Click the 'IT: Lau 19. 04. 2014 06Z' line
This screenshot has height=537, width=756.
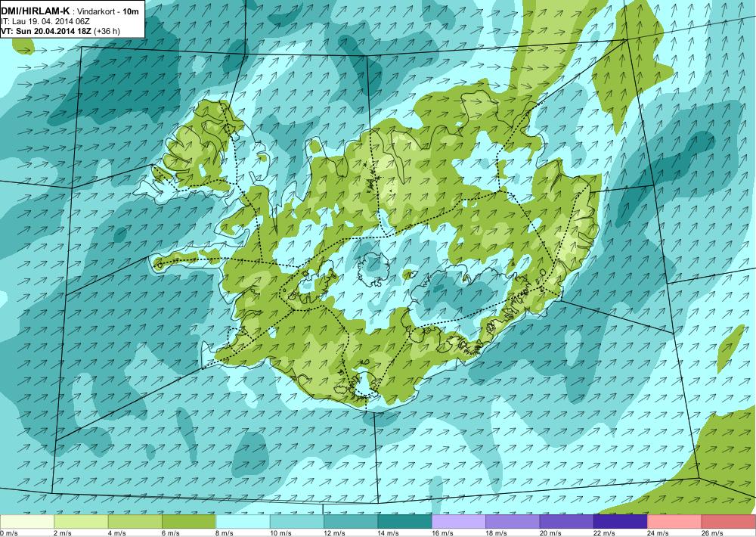[47, 22]
